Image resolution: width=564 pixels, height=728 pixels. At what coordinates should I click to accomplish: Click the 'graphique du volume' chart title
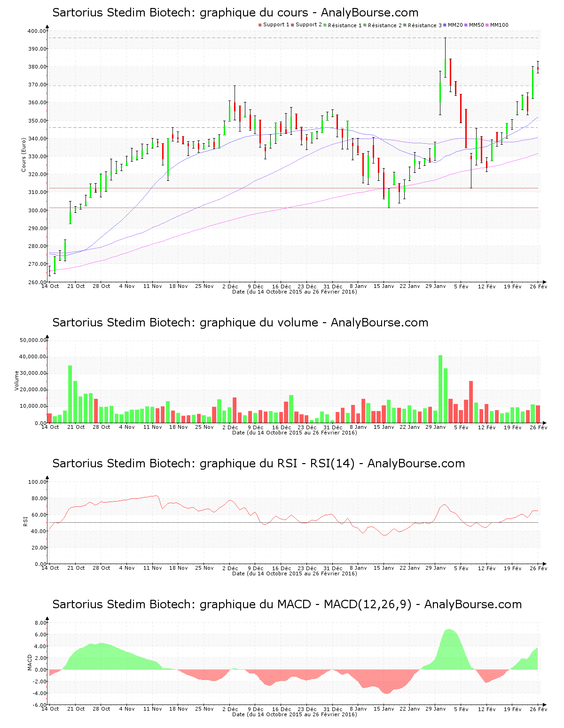pos(240,323)
